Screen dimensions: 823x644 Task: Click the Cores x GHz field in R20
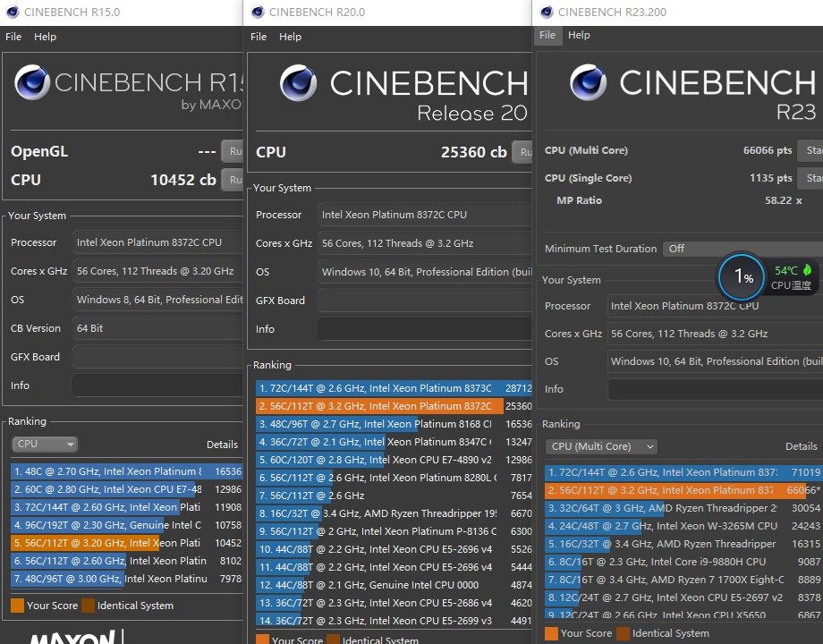click(x=425, y=243)
